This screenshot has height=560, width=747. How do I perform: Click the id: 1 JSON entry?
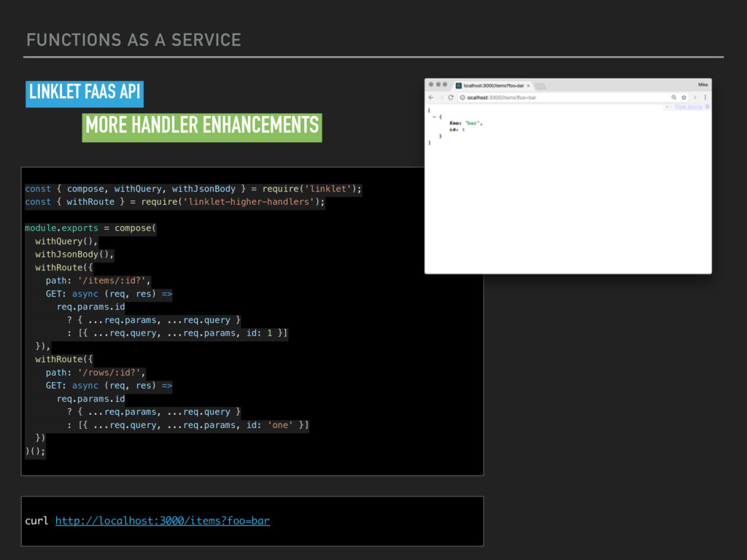(x=457, y=130)
